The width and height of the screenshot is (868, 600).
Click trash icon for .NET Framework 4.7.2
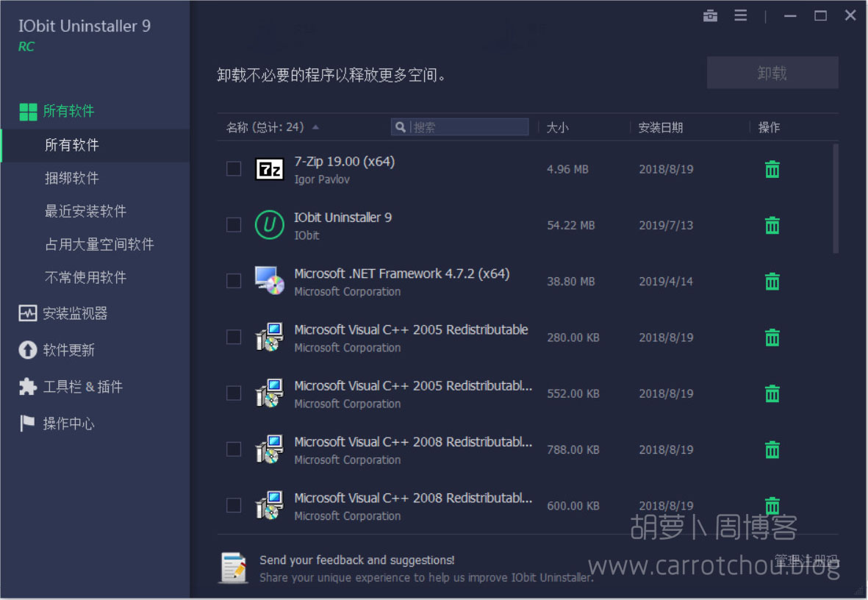[x=772, y=282]
